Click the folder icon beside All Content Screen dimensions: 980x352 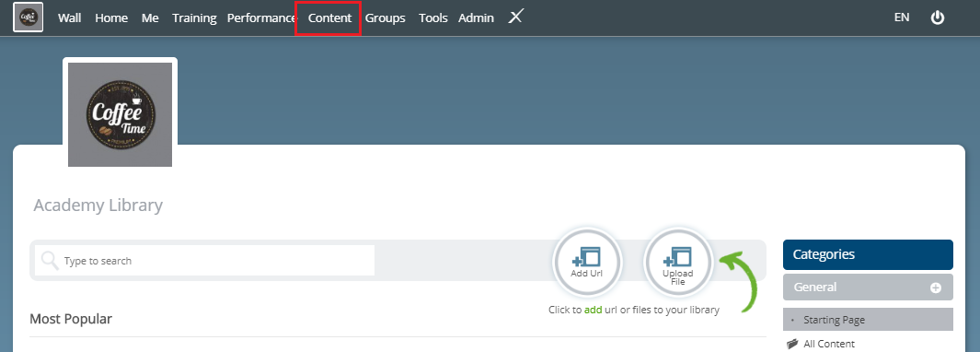click(x=792, y=343)
